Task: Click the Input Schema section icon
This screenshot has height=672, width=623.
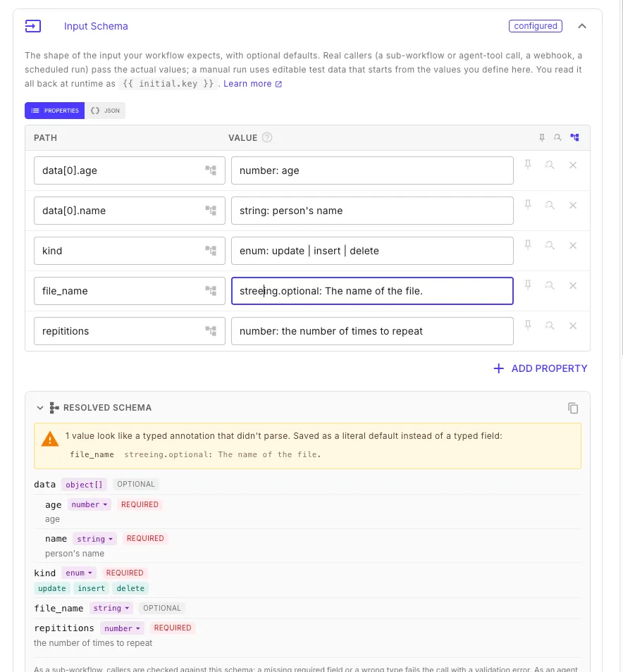Action: click(33, 26)
